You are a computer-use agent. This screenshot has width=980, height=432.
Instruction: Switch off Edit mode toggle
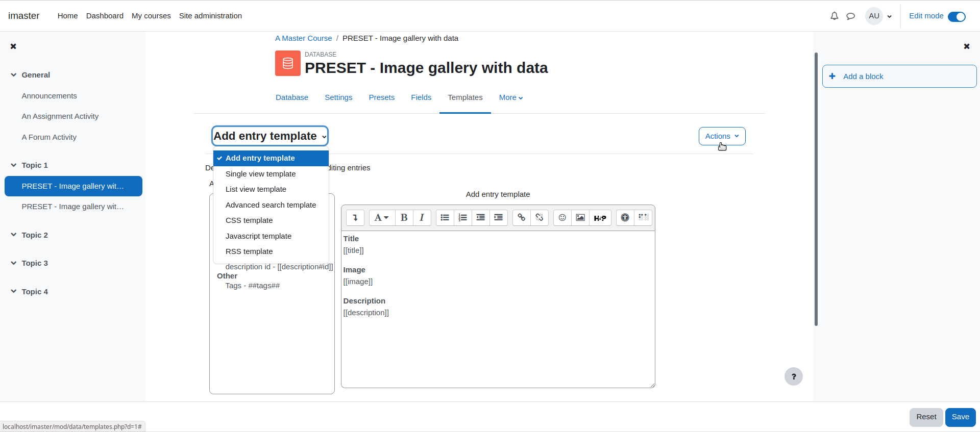tap(957, 16)
